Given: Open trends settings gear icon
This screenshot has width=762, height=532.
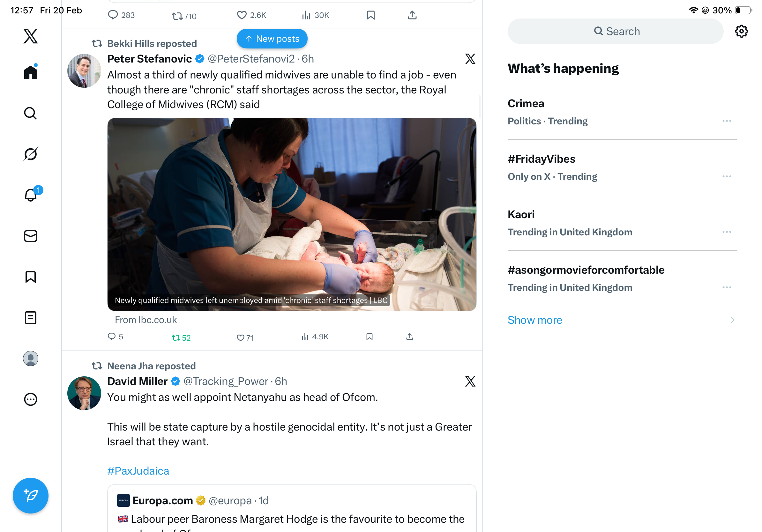Looking at the screenshot, I should [741, 32].
